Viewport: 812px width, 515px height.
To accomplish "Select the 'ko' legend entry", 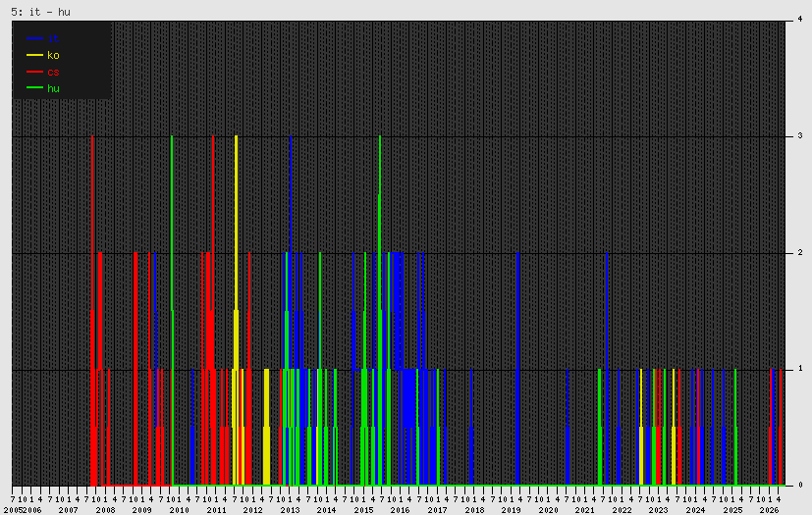I will point(42,55).
